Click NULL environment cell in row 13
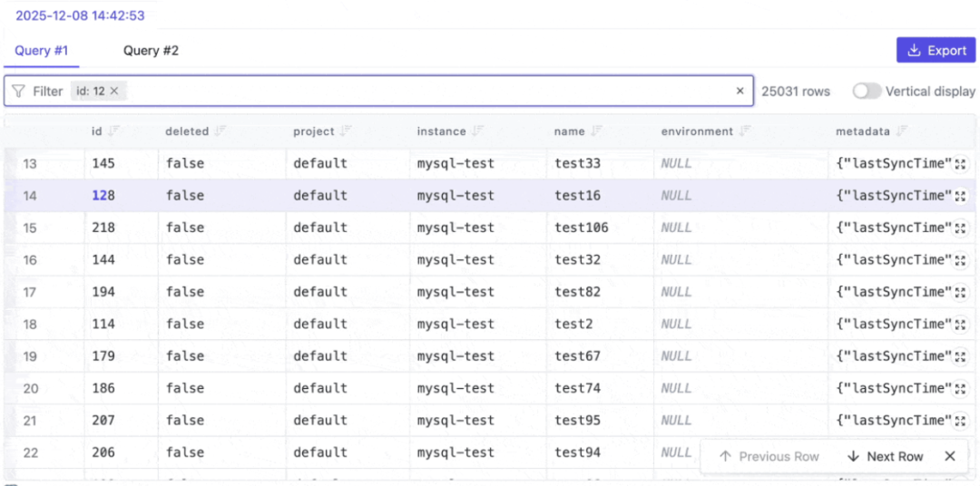The image size is (980, 486). [676, 164]
